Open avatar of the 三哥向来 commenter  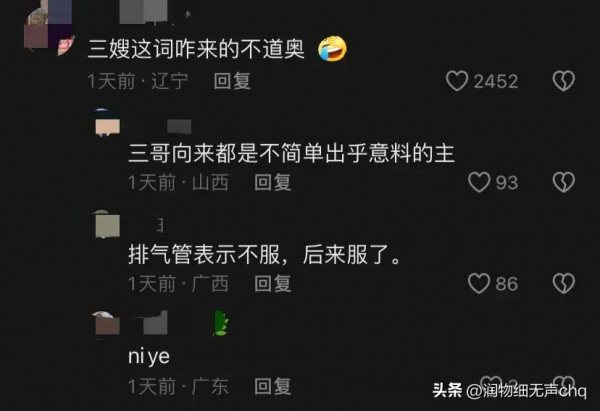pyautogui.click(x=108, y=122)
